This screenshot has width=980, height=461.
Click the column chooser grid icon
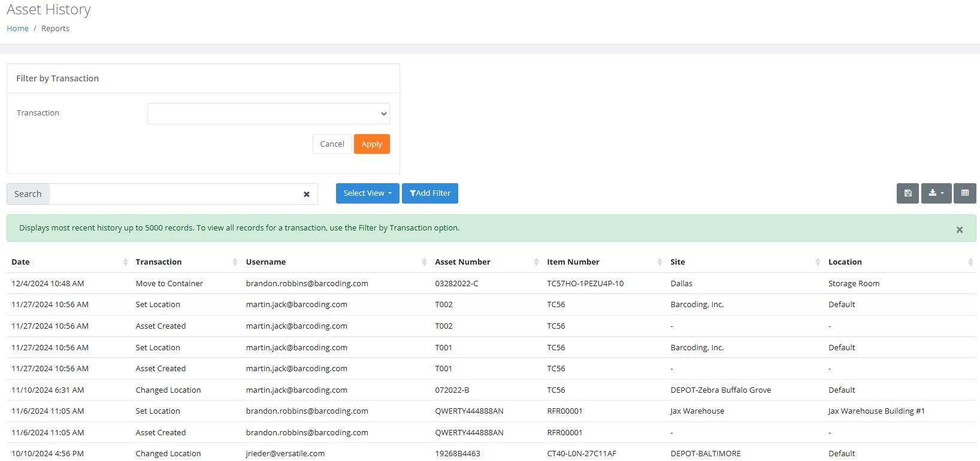tap(964, 193)
